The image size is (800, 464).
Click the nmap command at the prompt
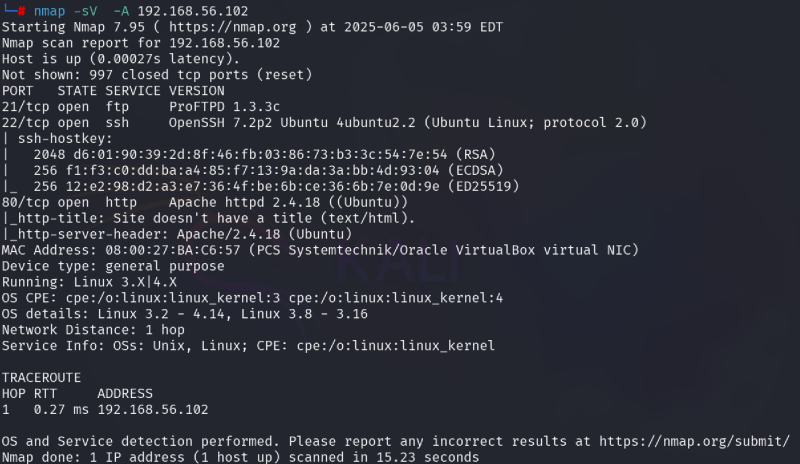[49, 11]
